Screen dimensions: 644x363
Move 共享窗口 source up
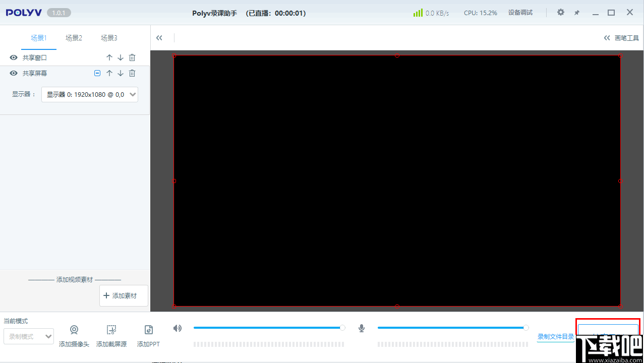(109, 58)
